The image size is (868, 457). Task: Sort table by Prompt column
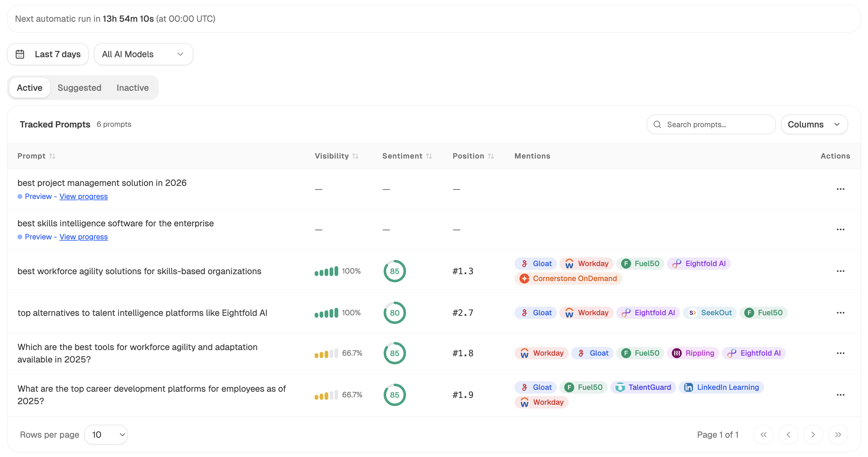36,156
